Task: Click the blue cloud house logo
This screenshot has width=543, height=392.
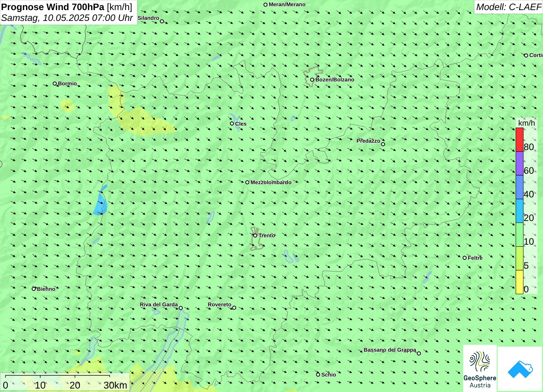Action: [520, 369]
